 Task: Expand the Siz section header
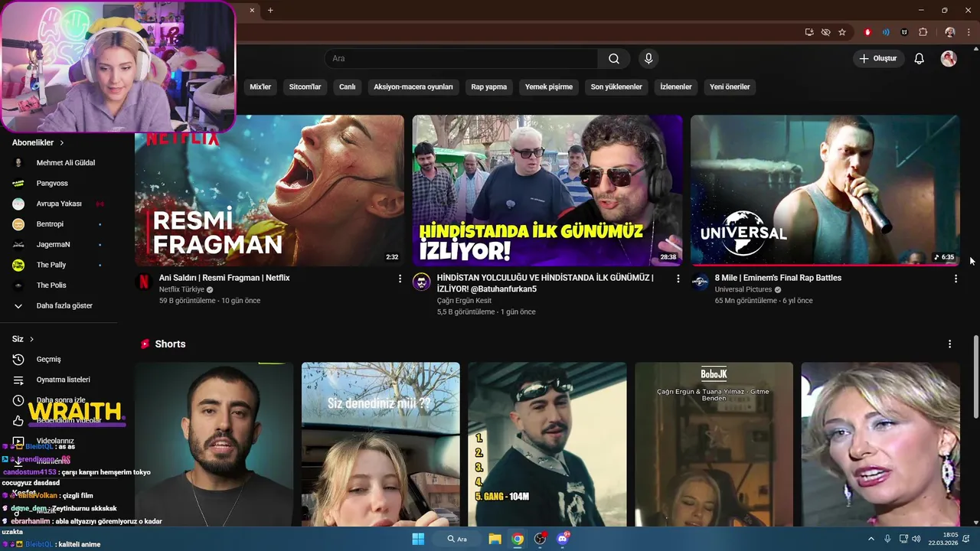23,339
